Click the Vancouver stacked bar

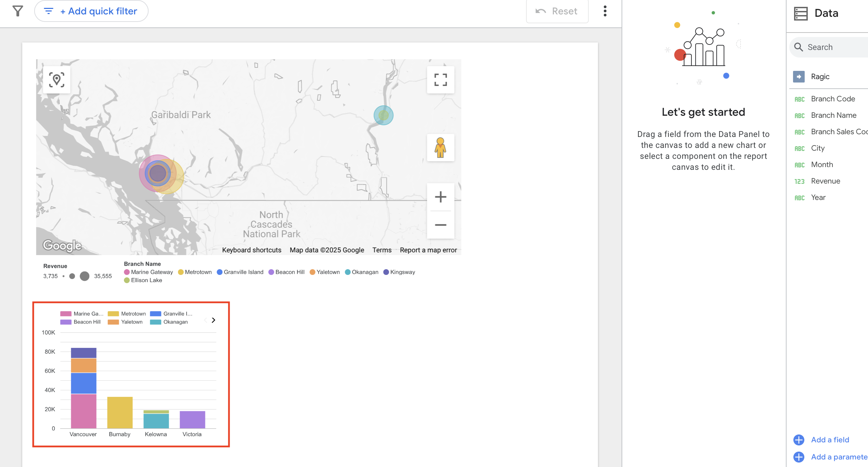point(84,388)
